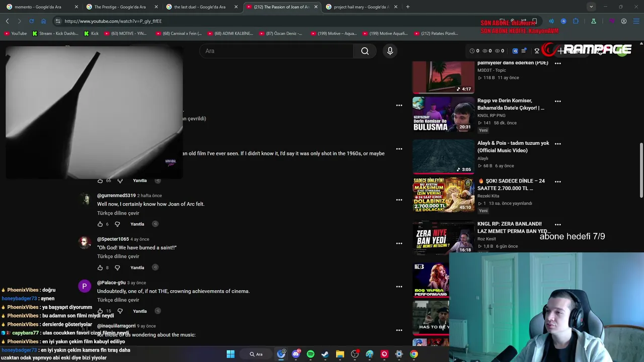The height and width of the screenshot is (362, 644).
Task: Open more options for Alaylı & Pois video
Action: [557, 144]
